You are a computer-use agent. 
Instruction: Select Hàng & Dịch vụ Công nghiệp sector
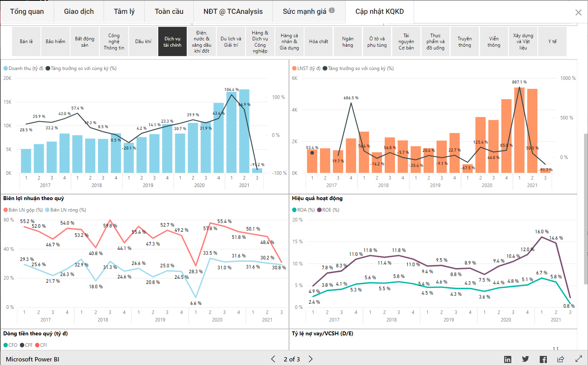(260, 42)
